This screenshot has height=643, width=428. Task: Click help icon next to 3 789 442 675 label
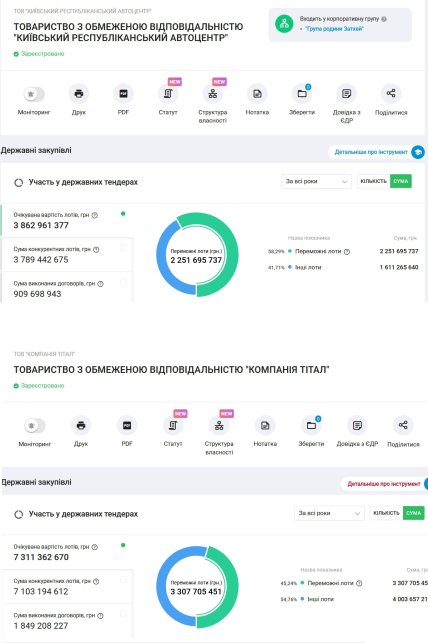96,249
